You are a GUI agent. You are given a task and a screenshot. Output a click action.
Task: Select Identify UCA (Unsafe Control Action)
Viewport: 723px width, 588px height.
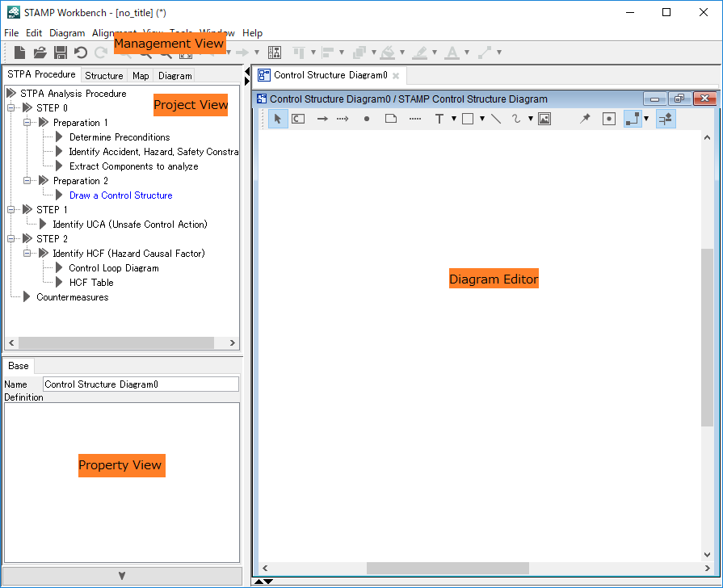130,225
